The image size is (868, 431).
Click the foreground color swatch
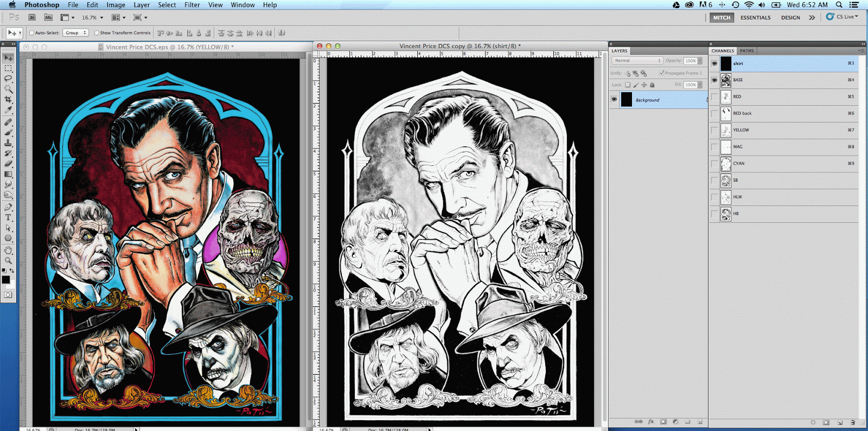coord(5,280)
